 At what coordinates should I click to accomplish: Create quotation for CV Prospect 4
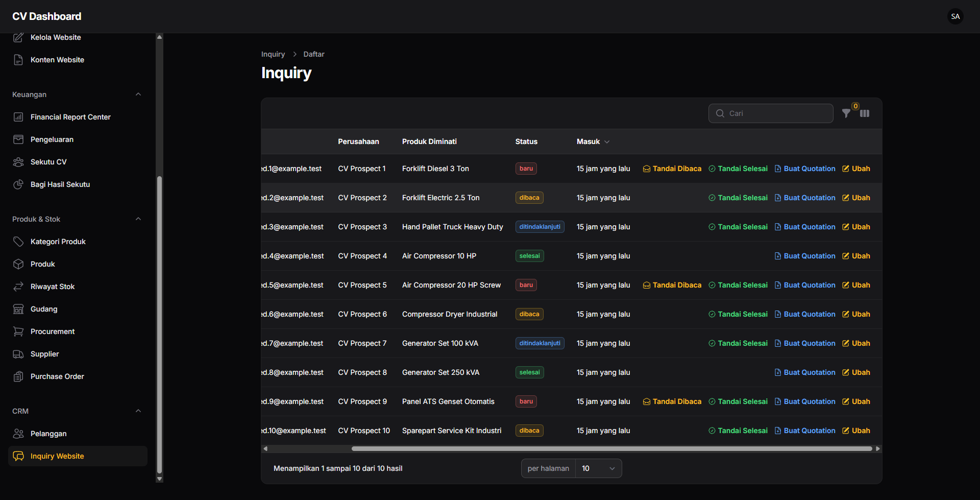805,256
